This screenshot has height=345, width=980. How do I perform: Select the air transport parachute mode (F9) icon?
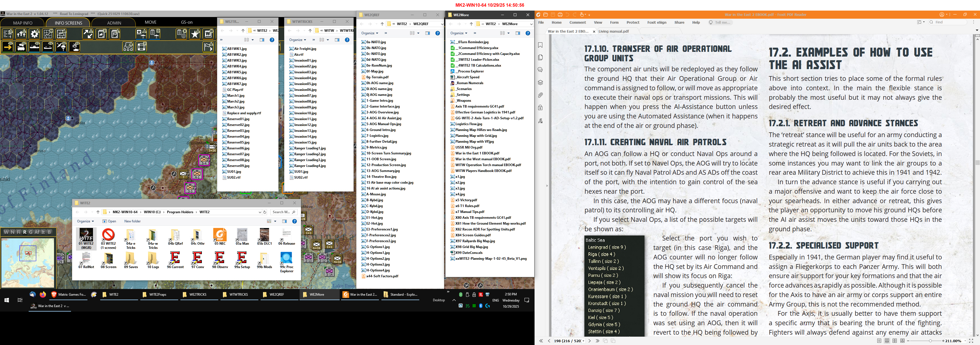[61, 47]
